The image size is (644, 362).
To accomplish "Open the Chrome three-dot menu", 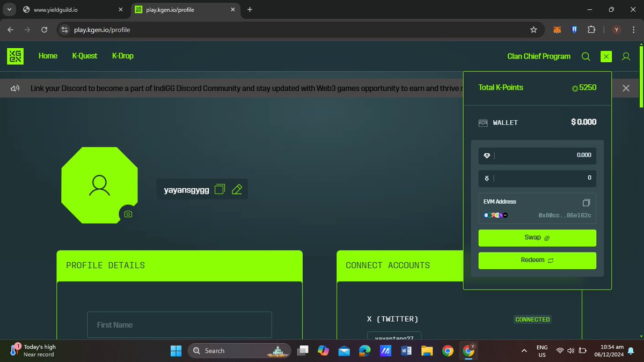I will pyautogui.click(x=633, y=30).
